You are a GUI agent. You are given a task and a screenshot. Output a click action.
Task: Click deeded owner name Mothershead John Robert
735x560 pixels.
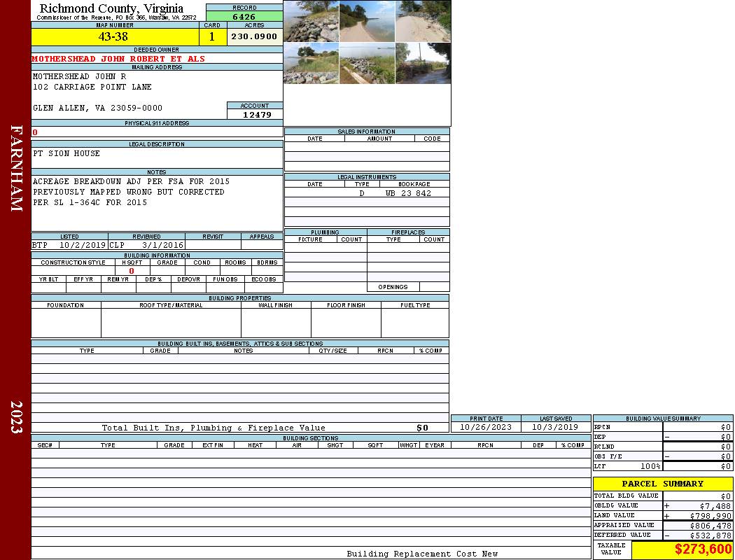point(118,59)
